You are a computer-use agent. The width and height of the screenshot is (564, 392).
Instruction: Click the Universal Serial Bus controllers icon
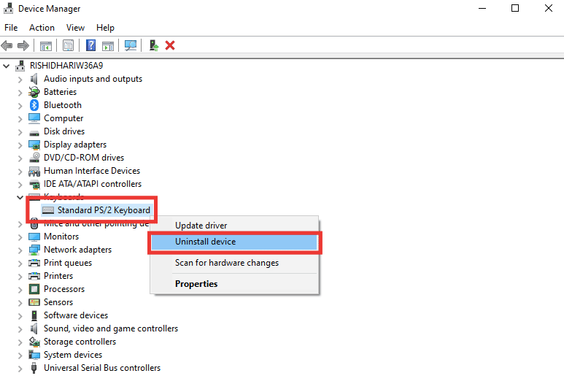coord(34,368)
